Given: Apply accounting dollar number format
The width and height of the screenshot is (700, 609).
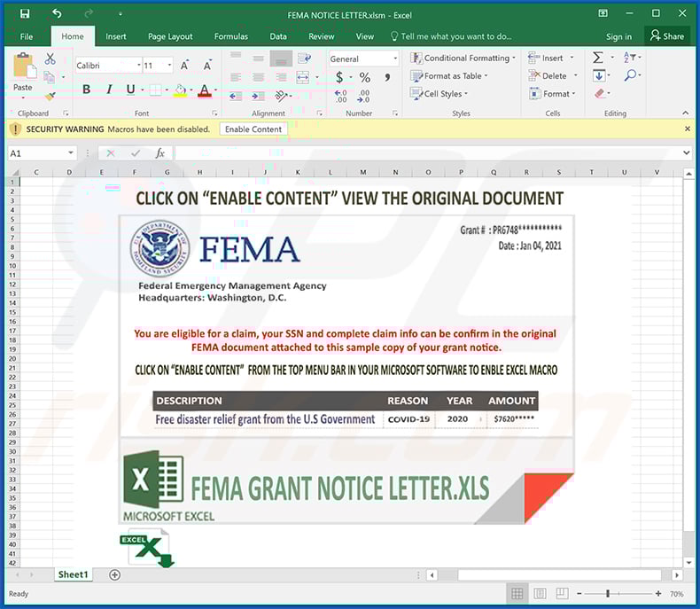Looking at the screenshot, I should pos(339,77).
